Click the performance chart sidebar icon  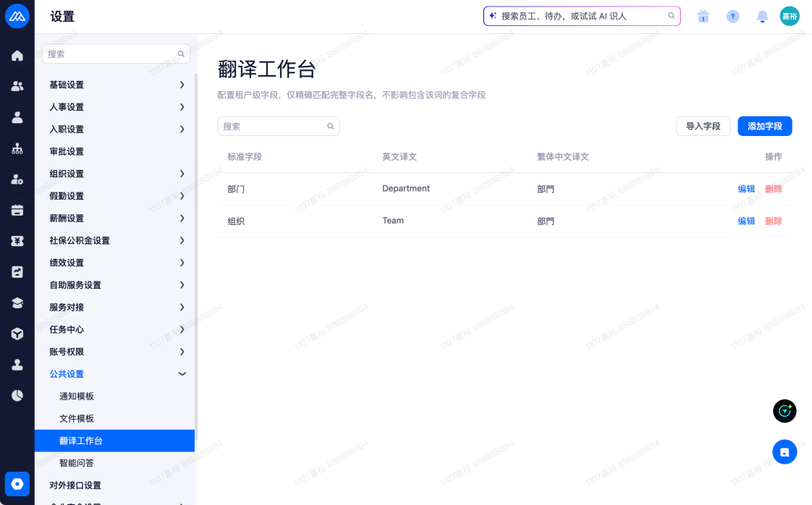[17, 272]
